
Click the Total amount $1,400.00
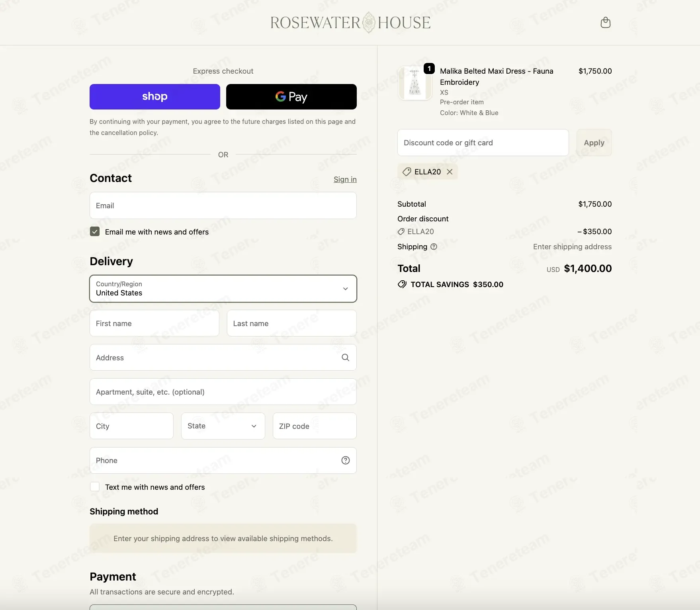[x=588, y=268]
